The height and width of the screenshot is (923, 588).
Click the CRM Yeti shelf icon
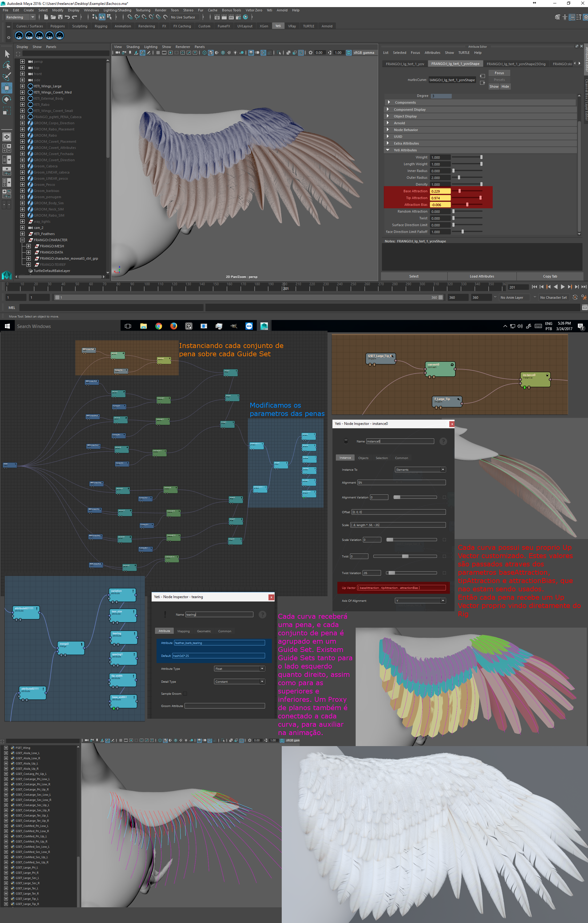click(x=29, y=36)
